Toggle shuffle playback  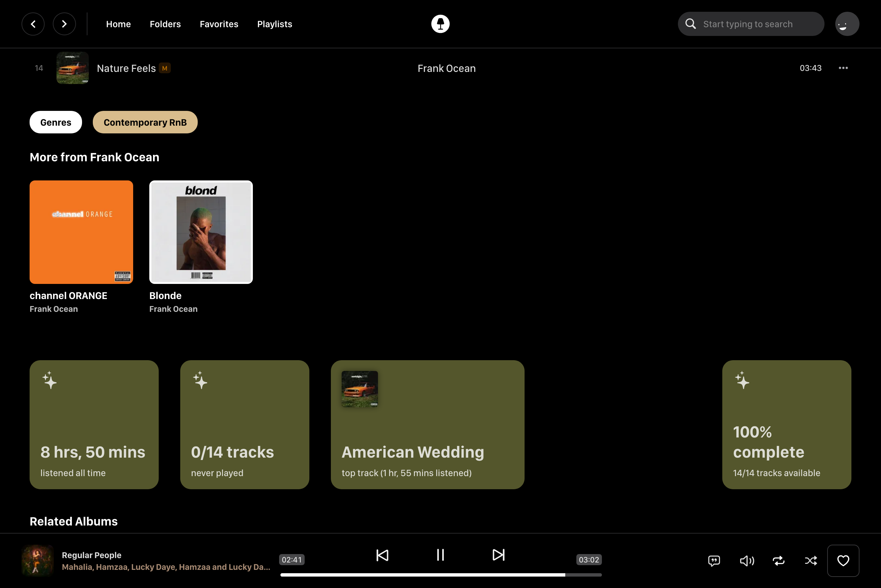[x=811, y=561]
